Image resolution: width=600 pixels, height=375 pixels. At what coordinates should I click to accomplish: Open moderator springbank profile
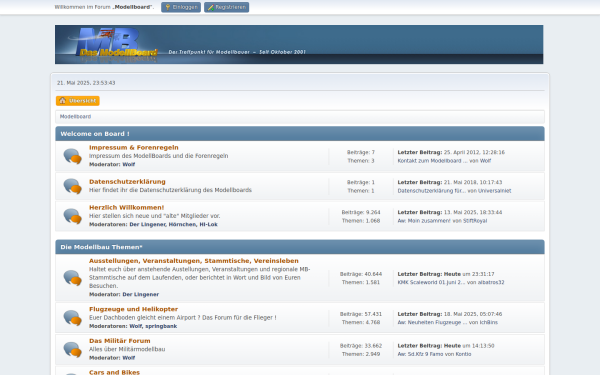click(x=161, y=326)
